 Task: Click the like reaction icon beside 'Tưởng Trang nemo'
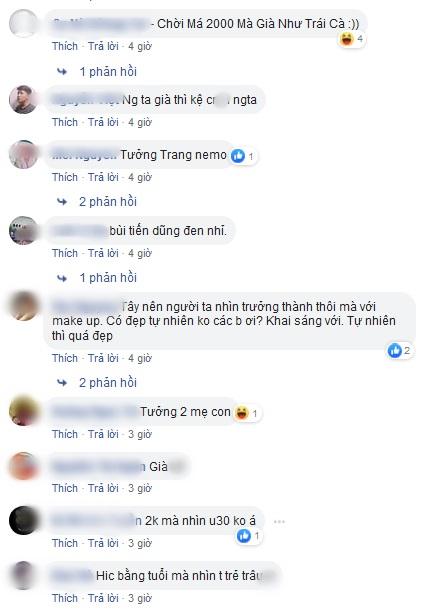(x=238, y=156)
